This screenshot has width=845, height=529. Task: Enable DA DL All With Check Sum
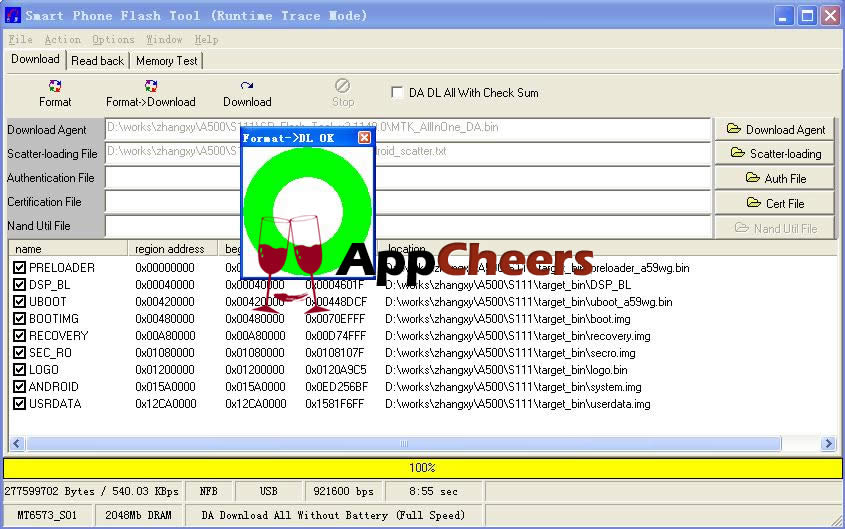point(397,93)
